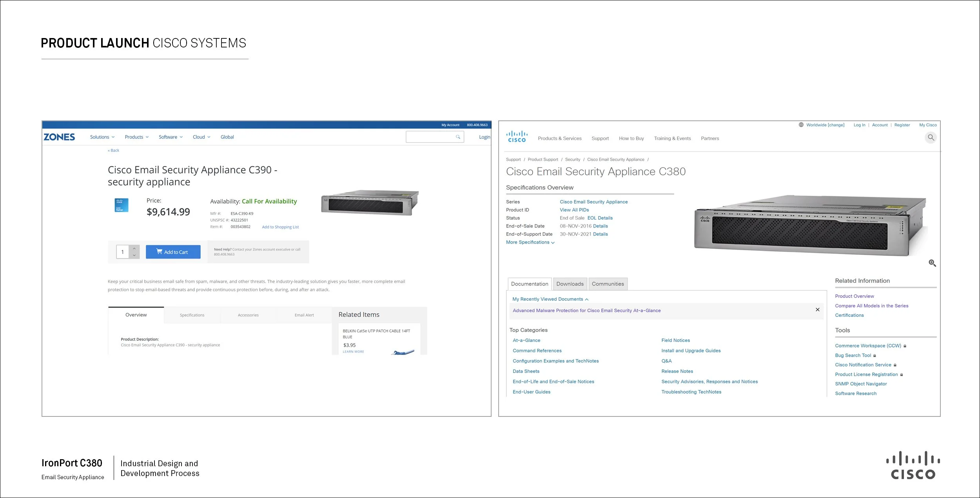The width and height of the screenshot is (980, 498).
Task: Click the ZONES logo
Action: click(59, 137)
